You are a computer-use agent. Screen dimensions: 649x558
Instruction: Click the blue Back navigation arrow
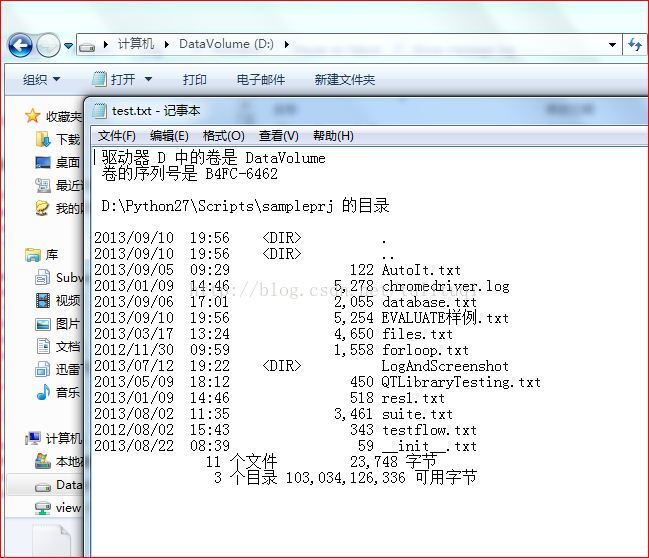pyautogui.click(x=20, y=45)
